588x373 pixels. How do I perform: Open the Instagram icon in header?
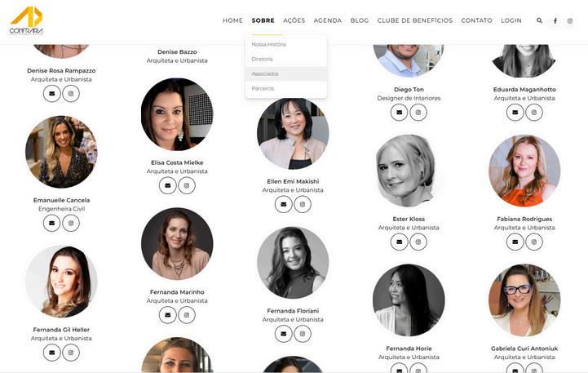pos(570,20)
